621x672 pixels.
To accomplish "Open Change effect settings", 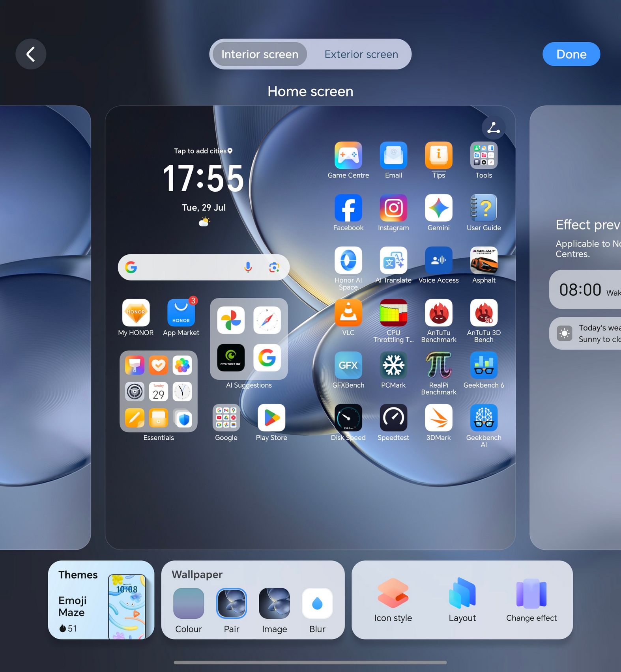I will [531, 600].
